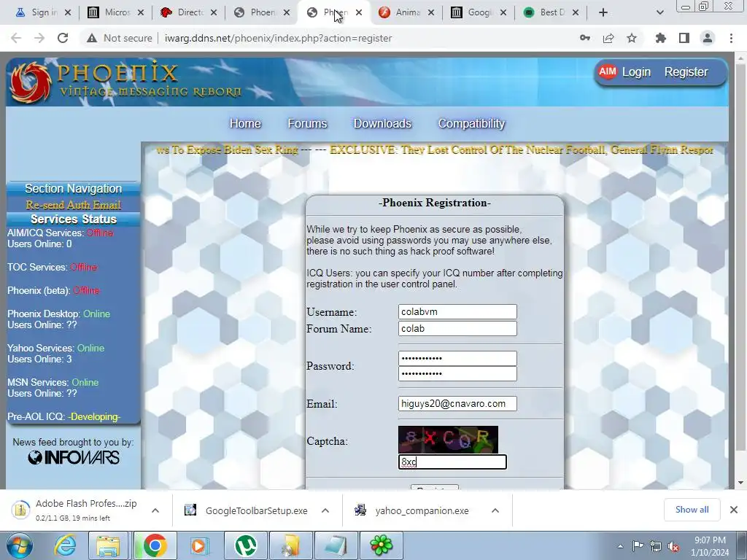Click the share page icon
The image size is (747, 560).
tap(608, 38)
